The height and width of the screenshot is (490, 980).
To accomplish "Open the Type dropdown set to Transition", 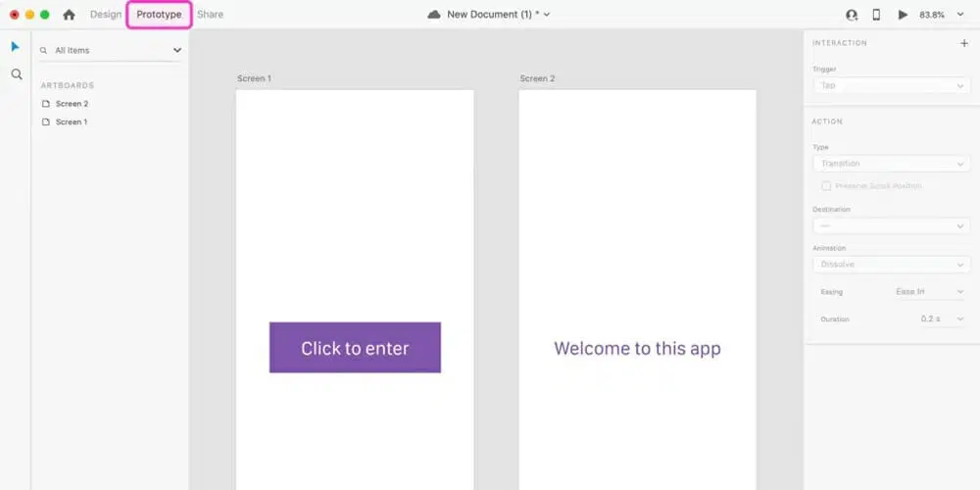I will pos(891,164).
